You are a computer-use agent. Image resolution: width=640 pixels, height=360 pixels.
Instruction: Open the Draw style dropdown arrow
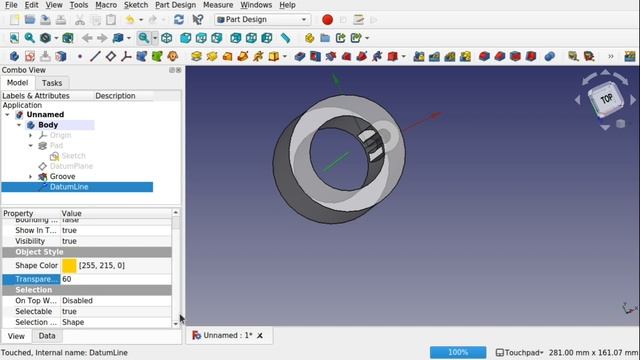56,38
